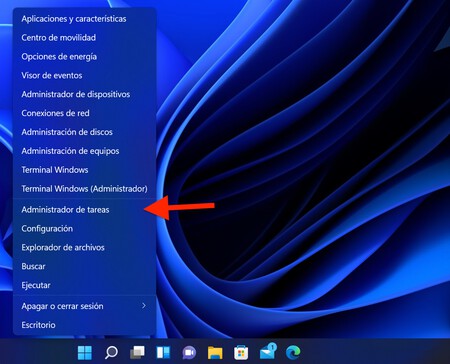Open Administración de equipos
The width and height of the screenshot is (450, 364).
(84, 151)
